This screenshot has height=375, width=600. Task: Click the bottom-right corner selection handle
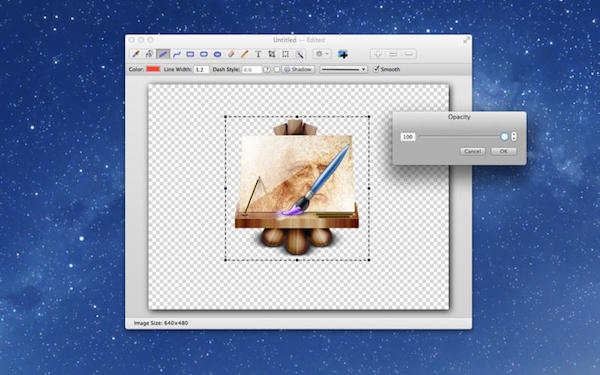coord(369,260)
